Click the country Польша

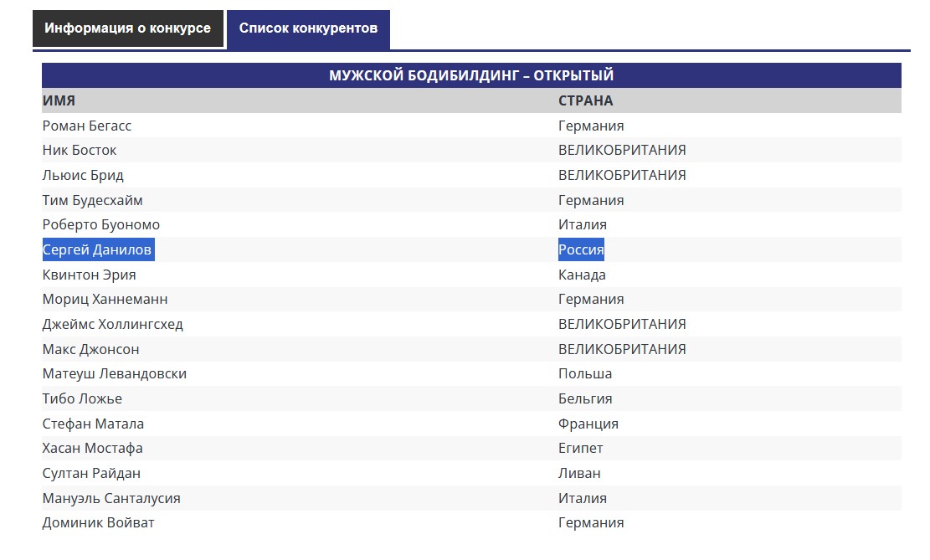(x=585, y=373)
